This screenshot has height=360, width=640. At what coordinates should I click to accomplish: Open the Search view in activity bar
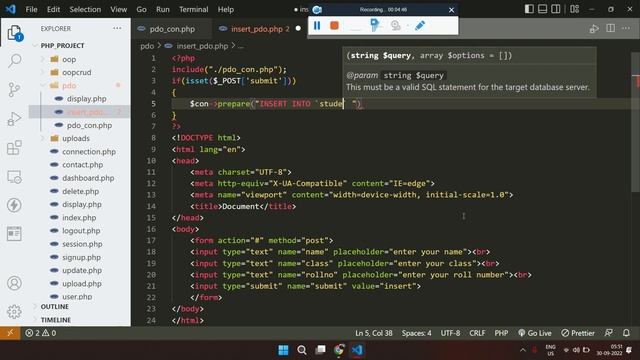(15, 60)
